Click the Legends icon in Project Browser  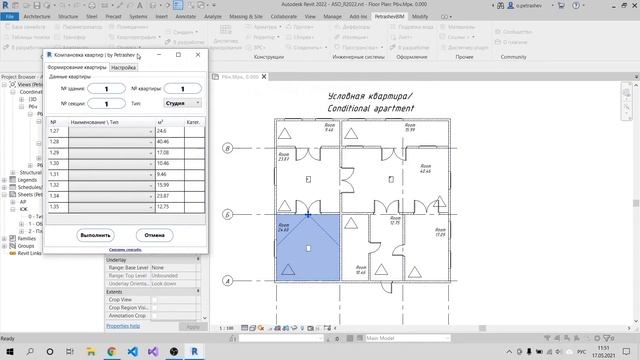tap(13, 180)
